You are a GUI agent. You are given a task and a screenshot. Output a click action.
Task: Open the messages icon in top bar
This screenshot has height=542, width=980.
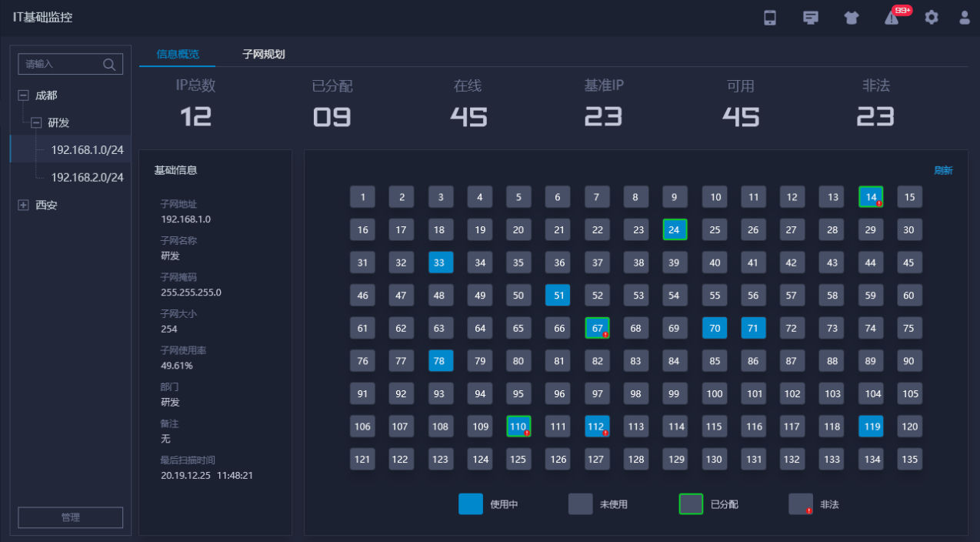coord(810,18)
